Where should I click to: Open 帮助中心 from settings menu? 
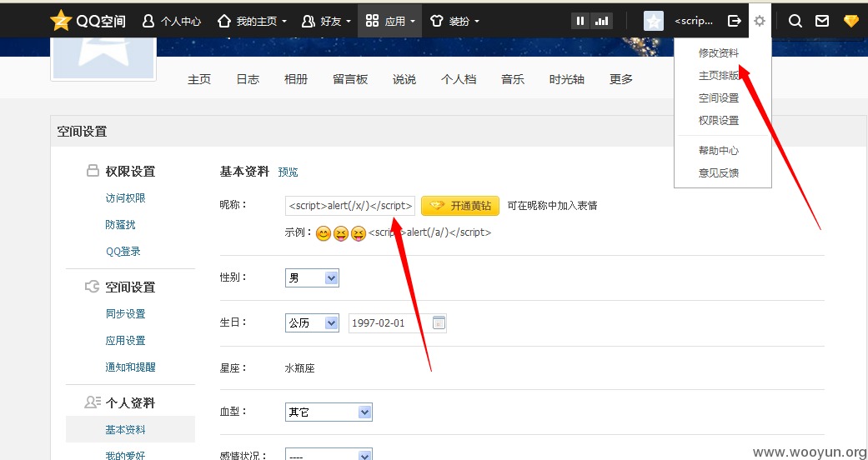tap(719, 150)
